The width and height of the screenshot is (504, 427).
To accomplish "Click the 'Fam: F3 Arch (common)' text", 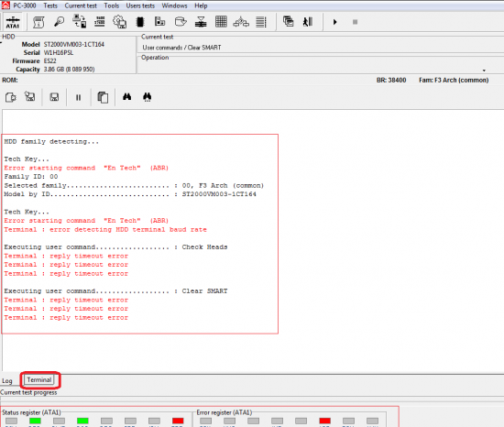I will tap(454, 80).
